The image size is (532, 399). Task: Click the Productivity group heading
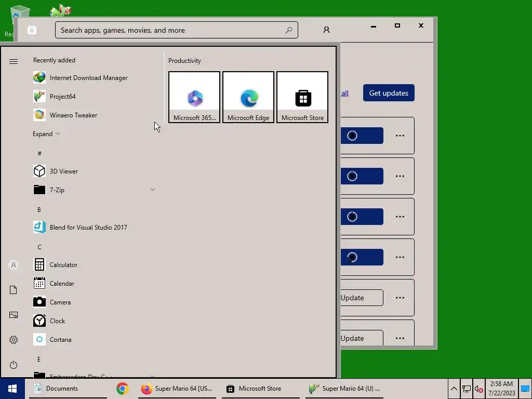[184, 61]
